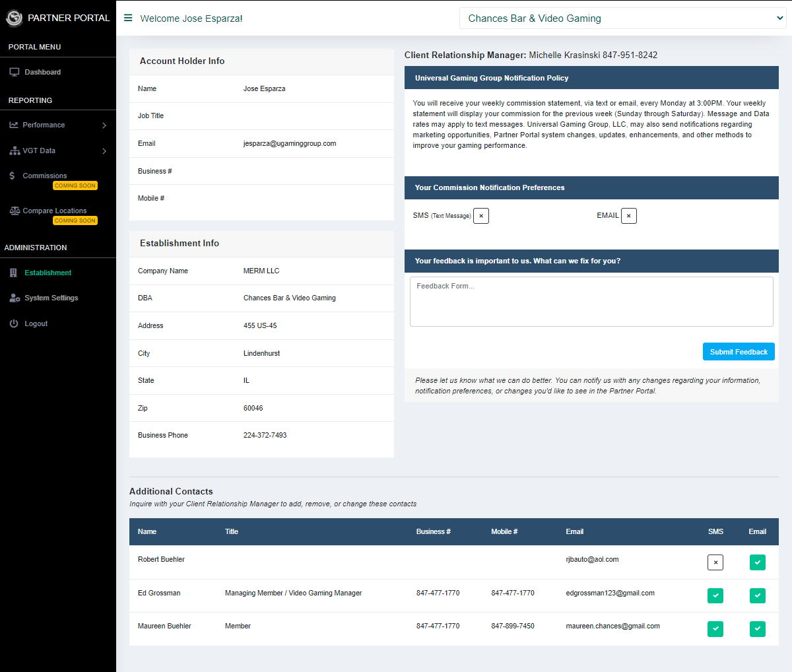792x672 pixels.
Task: Click the account holder name Jose Esparza
Action: click(x=264, y=88)
